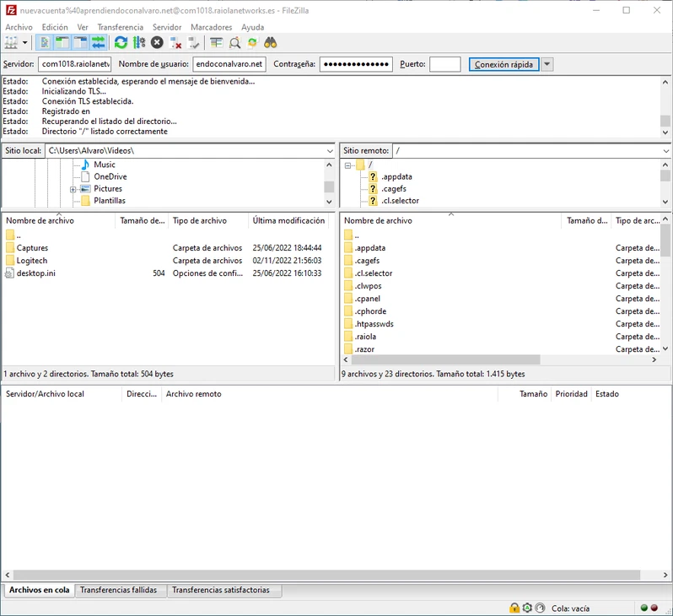Open the remote site path dropdown
673x616 pixels.
pyautogui.click(x=665, y=151)
